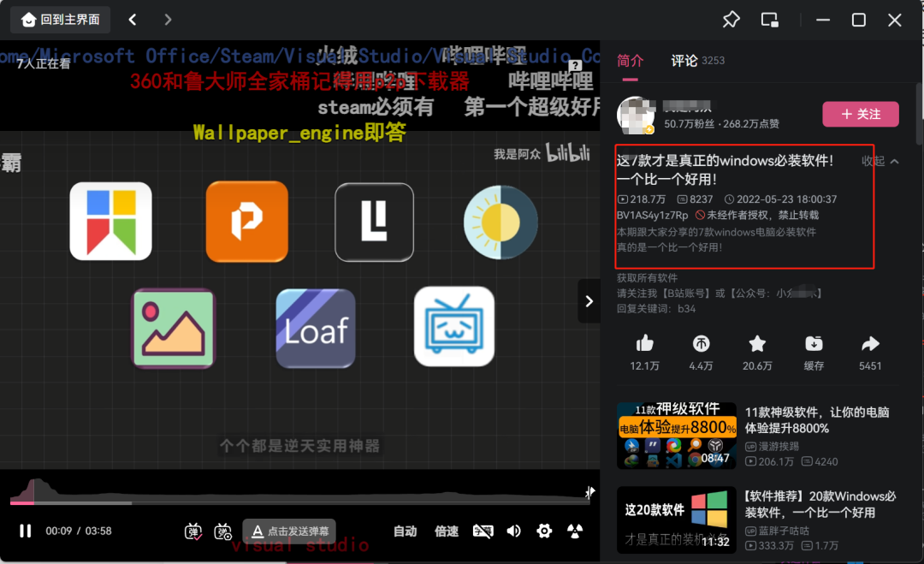Click the side panel scrollbar
This screenshot has height=564, width=924.
coord(919,114)
